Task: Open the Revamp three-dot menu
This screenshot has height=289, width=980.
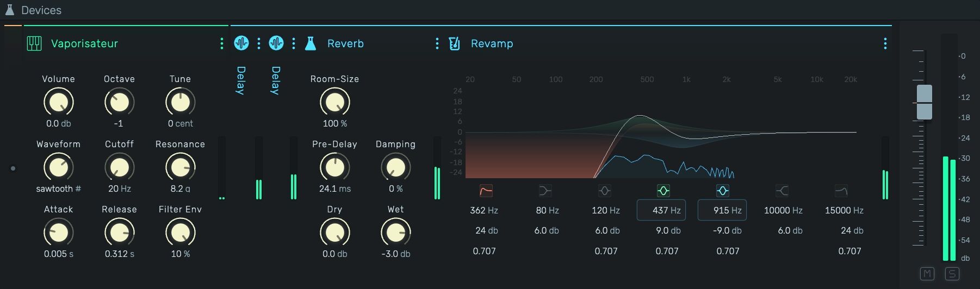Action: 885,43
